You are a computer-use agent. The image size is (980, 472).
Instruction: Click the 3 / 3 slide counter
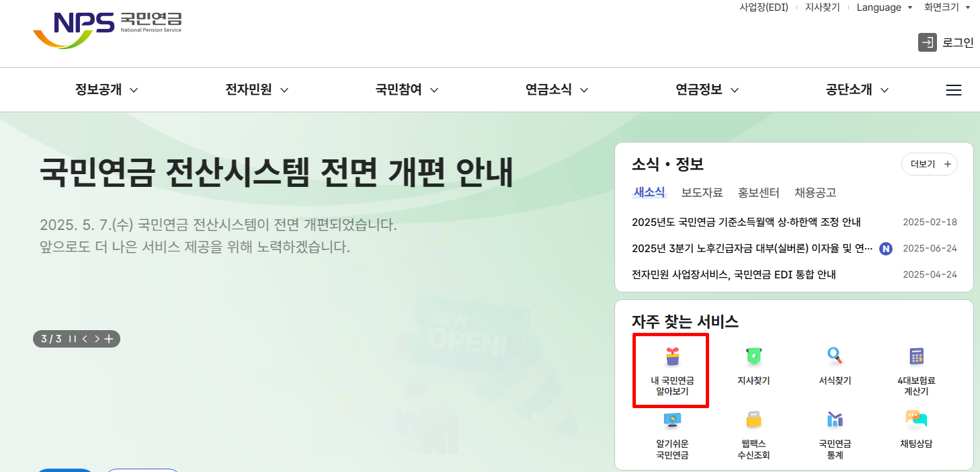point(51,339)
